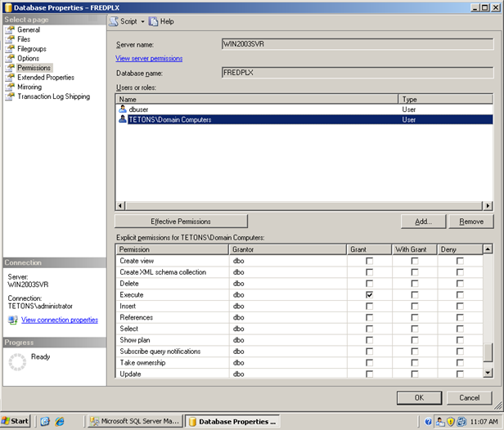The width and height of the screenshot is (504, 430).
Task: Open View server permissions link
Action: tap(149, 58)
